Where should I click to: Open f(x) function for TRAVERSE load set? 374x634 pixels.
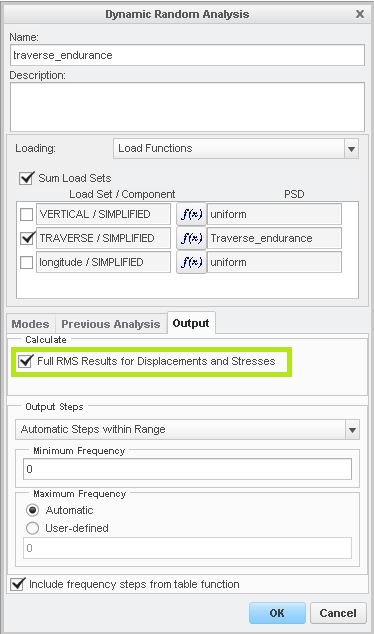(x=191, y=238)
